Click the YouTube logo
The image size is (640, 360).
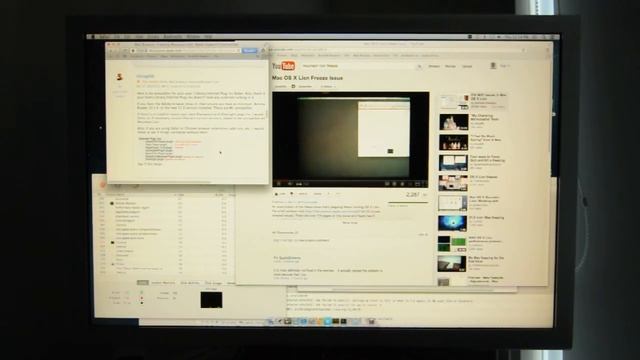click(283, 65)
